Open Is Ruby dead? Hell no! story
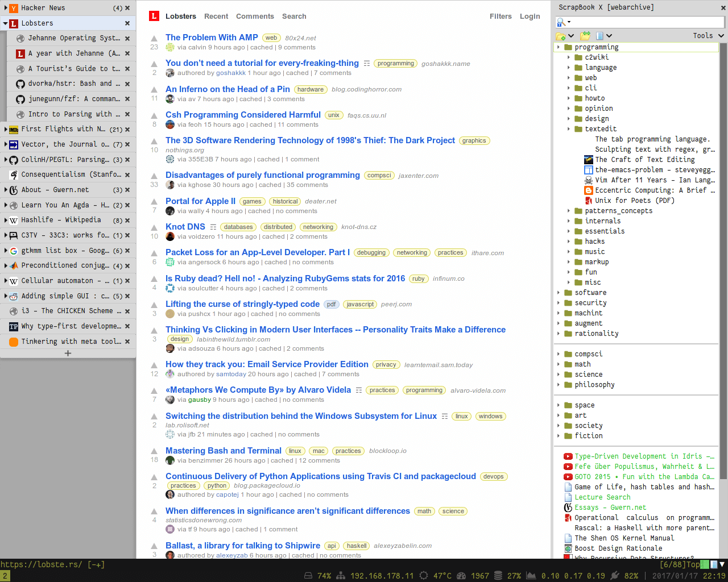The width and height of the screenshot is (728, 582). pyautogui.click(x=285, y=278)
